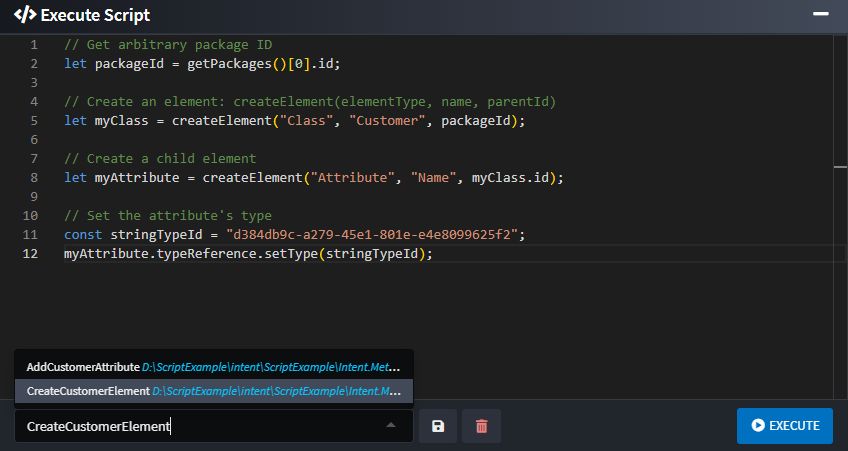Click 'Execute Script' title text
This screenshot has width=848, height=451.
95,15
